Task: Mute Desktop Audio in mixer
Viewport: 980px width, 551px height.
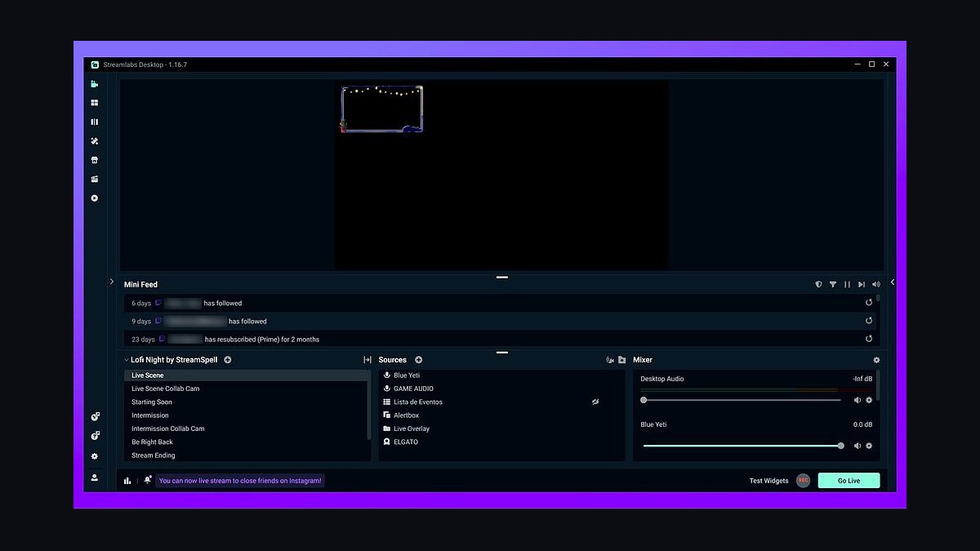Action: (857, 400)
